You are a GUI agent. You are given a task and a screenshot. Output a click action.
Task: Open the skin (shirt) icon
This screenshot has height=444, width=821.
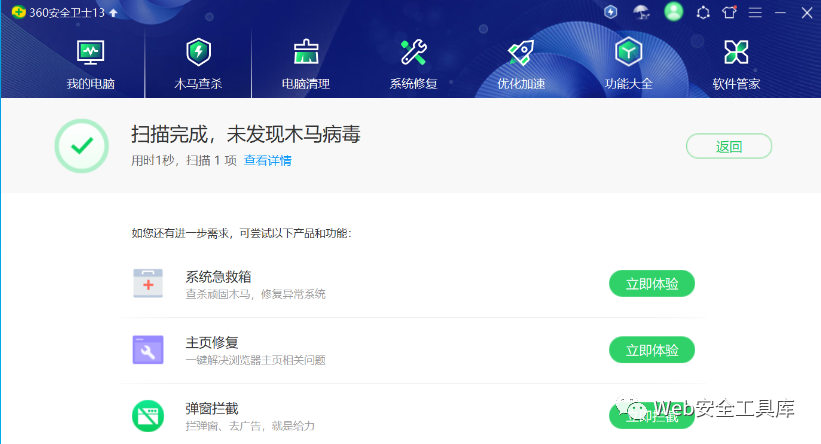point(729,12)
